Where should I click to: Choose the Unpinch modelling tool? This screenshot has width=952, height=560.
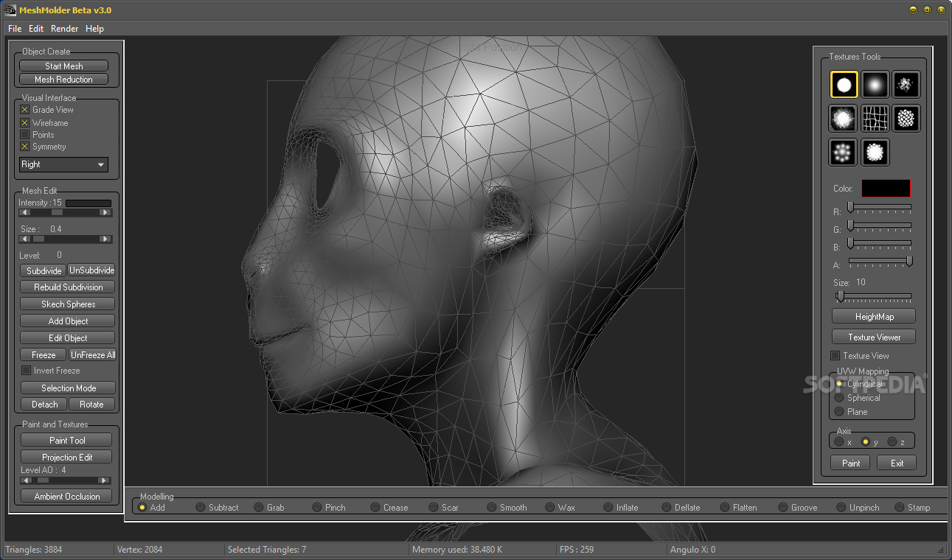(841, 507)
